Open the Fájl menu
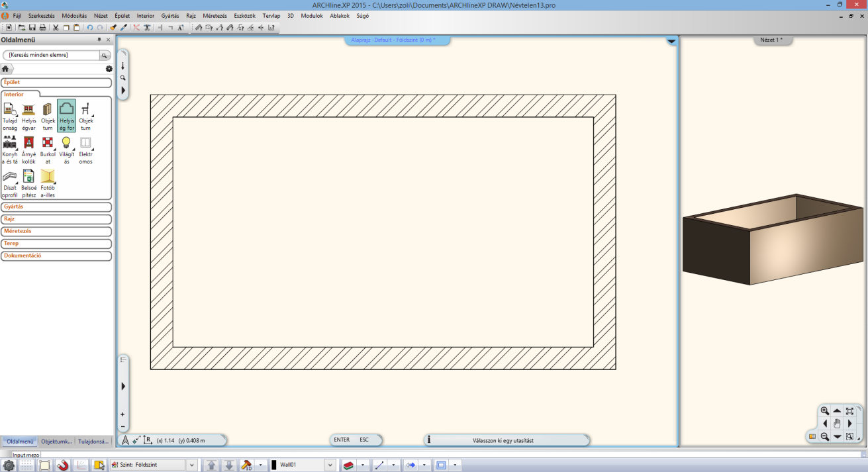 point(17,15)
